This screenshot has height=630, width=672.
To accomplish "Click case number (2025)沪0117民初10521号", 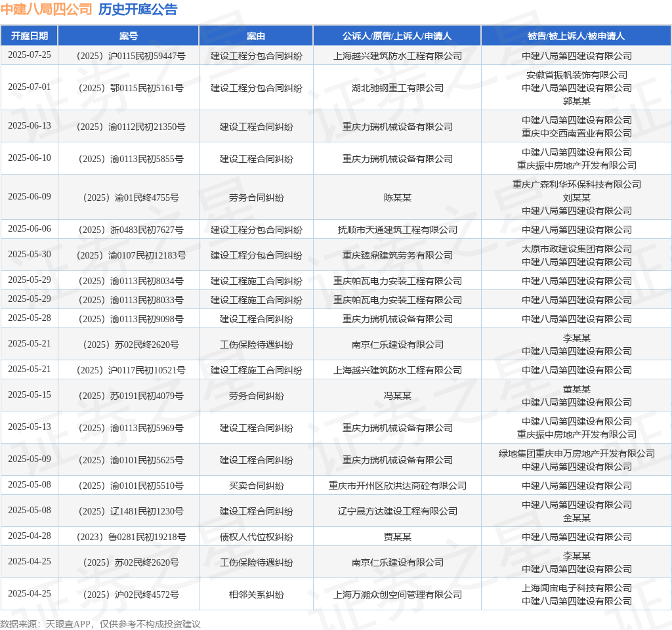I will tap(131, 370).
